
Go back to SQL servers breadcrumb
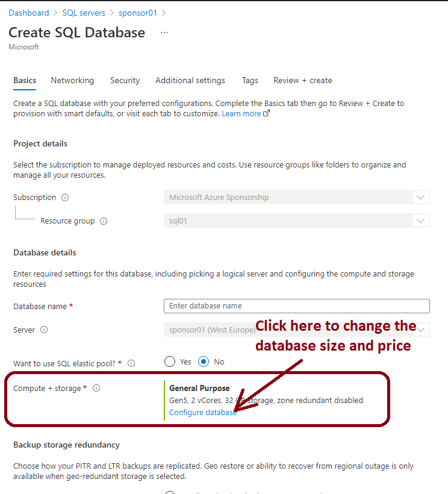[84, 12]
